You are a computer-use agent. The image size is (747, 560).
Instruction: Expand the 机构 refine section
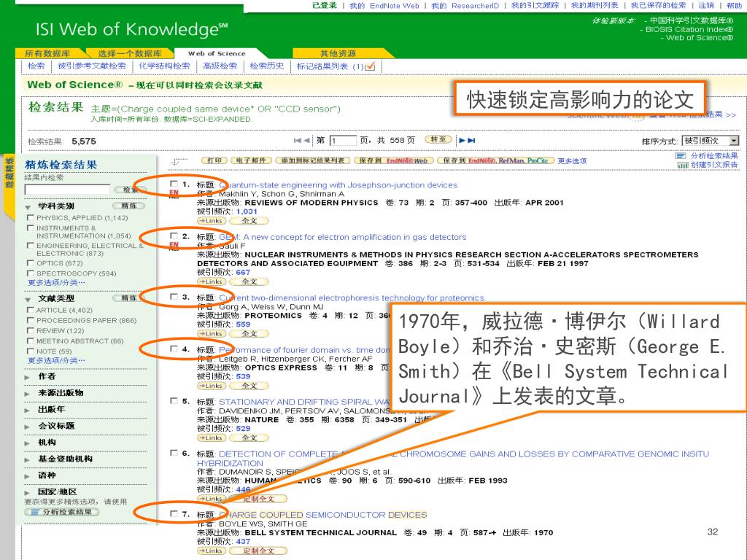(27, 443)
